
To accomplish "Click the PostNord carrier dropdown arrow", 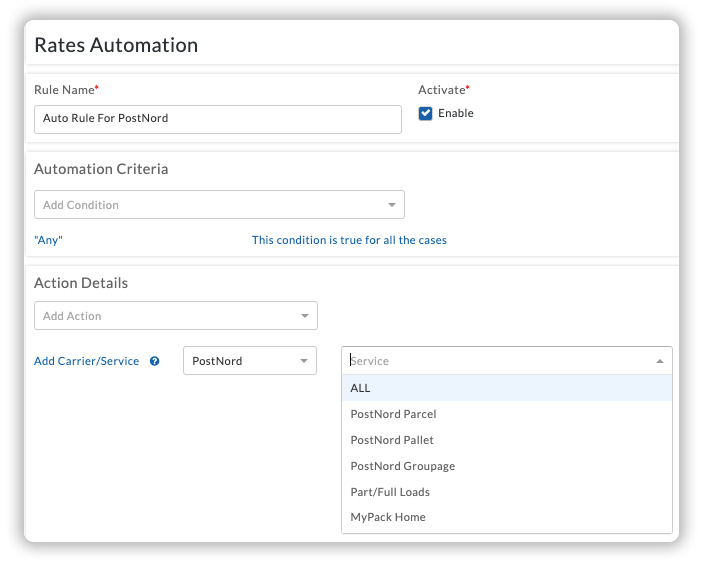I will coord(304,361).
